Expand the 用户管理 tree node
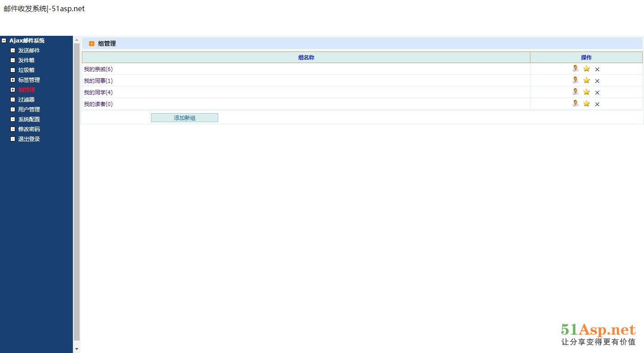644x353 pixels. [13, 110]
